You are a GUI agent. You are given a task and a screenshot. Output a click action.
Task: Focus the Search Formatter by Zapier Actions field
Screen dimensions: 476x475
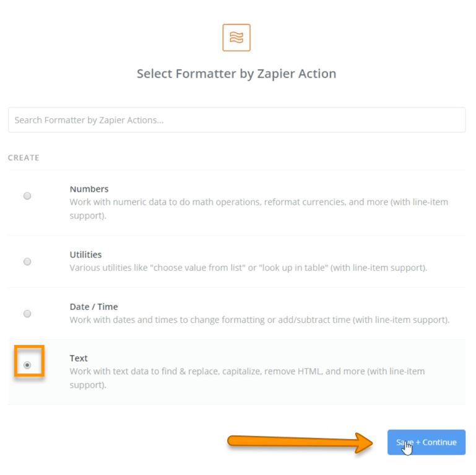coord(236,120)
